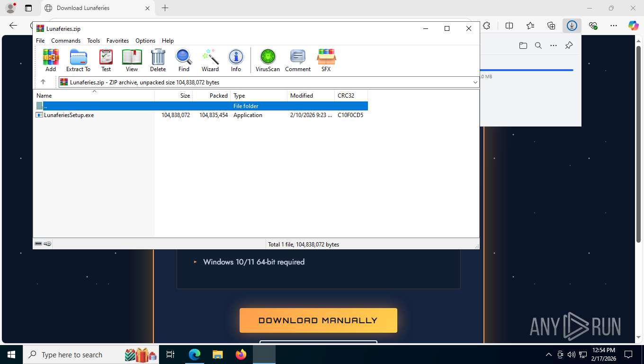Click the Windows Start button
The image size is (644, 364).
click(11, 355)
